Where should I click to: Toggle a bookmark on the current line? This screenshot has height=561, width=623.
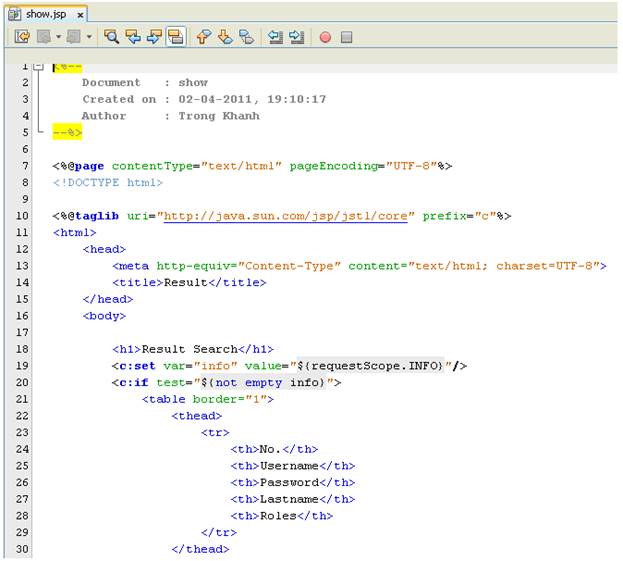[247, 37]
